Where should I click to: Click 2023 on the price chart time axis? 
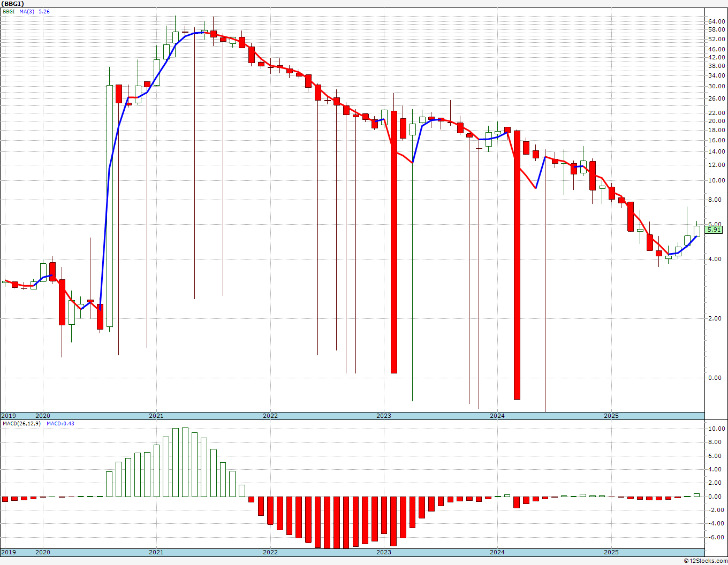(x=384, y=416)
